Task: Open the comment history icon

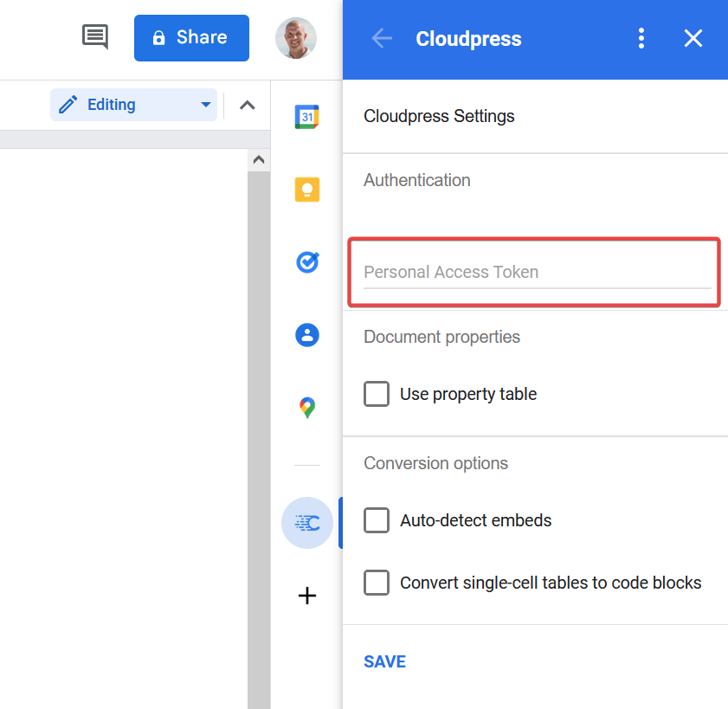Action: 95,36
